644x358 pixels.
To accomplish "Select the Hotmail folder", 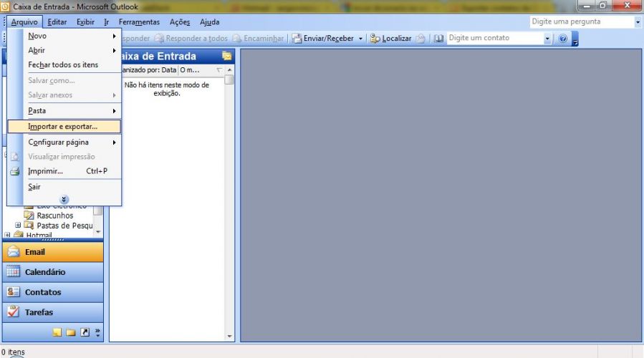I will tap(39, 236).
